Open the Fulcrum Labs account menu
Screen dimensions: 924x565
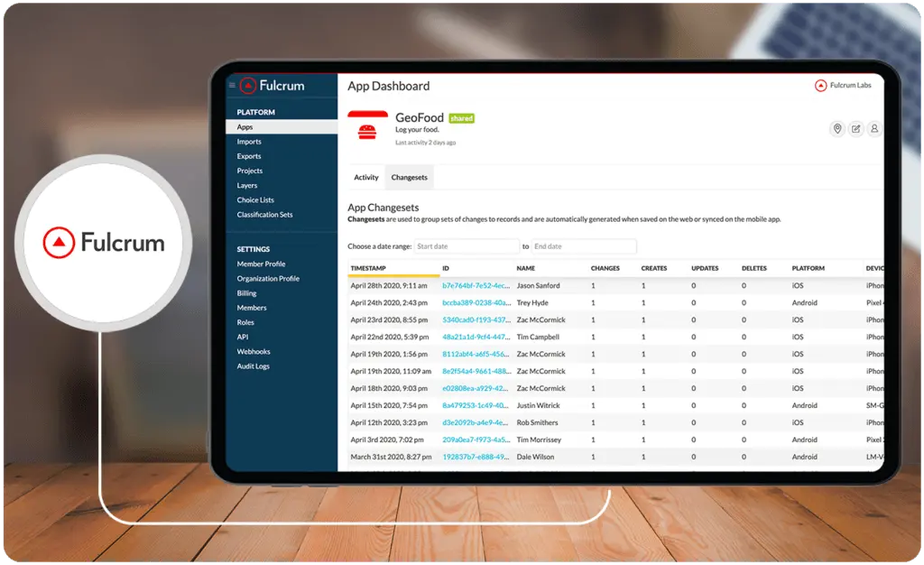click(843, 86)
